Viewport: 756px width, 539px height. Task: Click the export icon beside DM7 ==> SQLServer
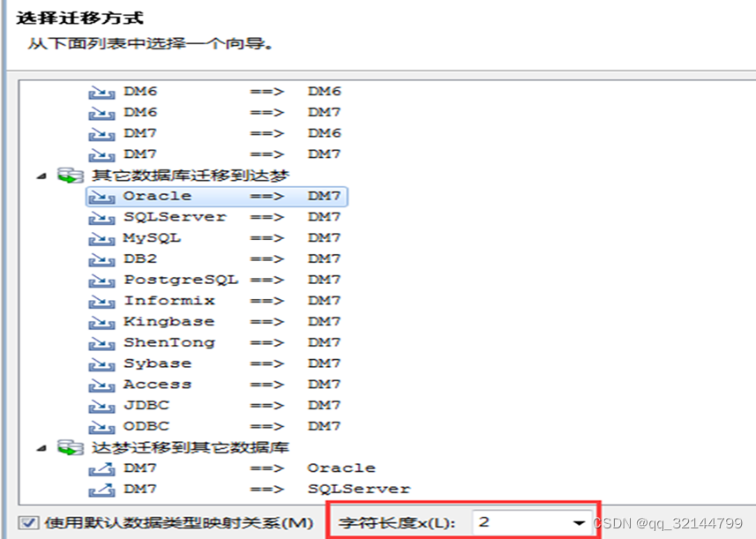point(101,490)
